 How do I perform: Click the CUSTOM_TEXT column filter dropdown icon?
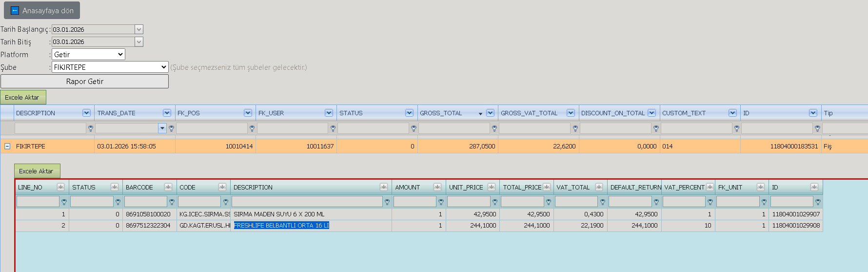pos(732,113)
